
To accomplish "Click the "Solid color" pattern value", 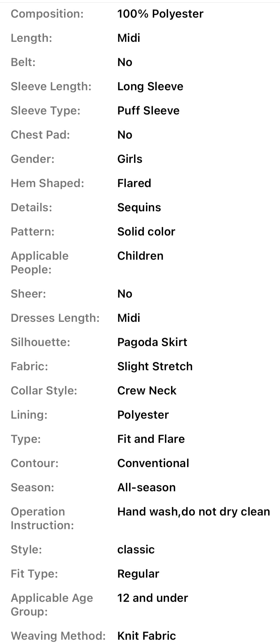I will tap(146, 232).
